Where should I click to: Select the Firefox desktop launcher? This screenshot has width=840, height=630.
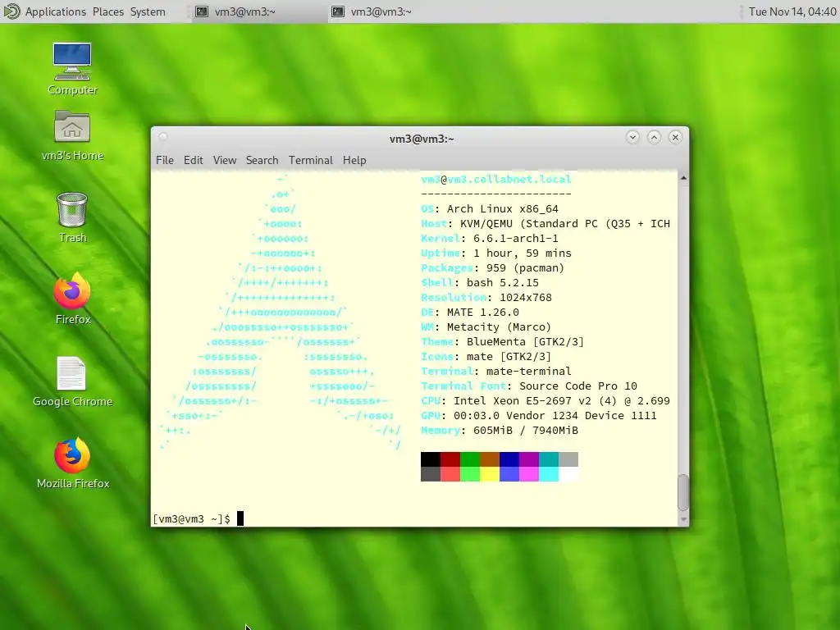tap(72, 299)
